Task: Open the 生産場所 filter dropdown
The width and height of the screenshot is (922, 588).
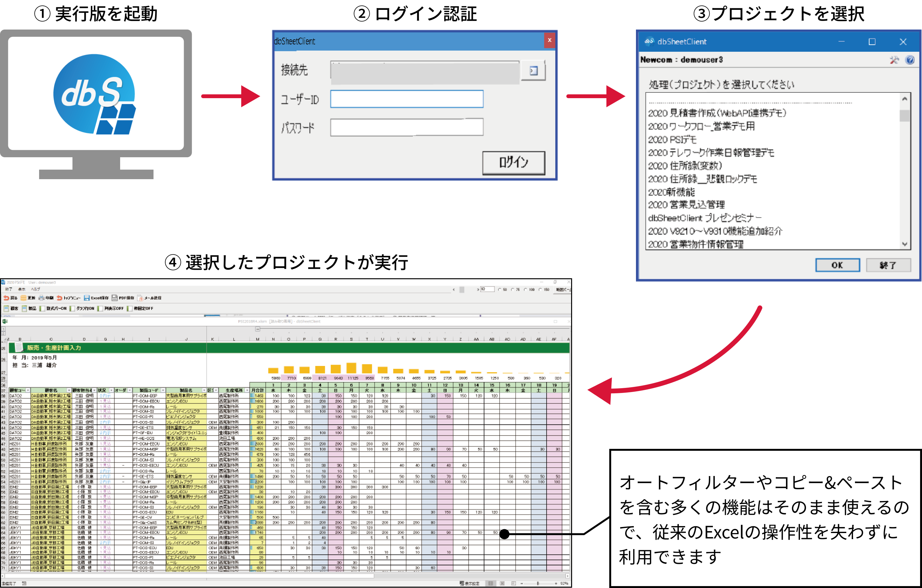Action: pos(247,390)
